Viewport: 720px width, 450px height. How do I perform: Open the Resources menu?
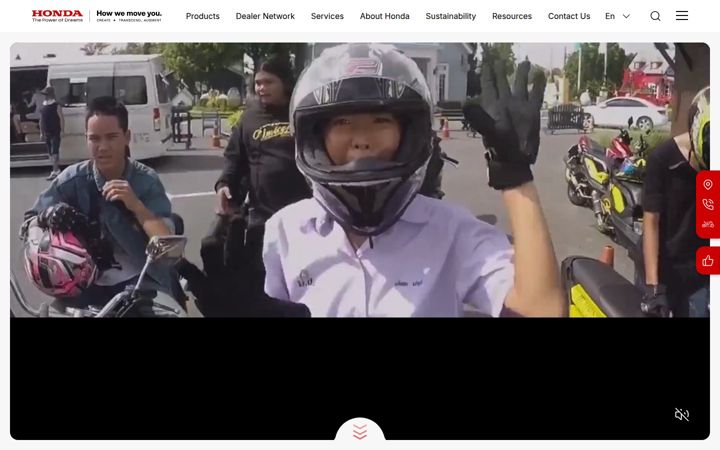point(512,16)
